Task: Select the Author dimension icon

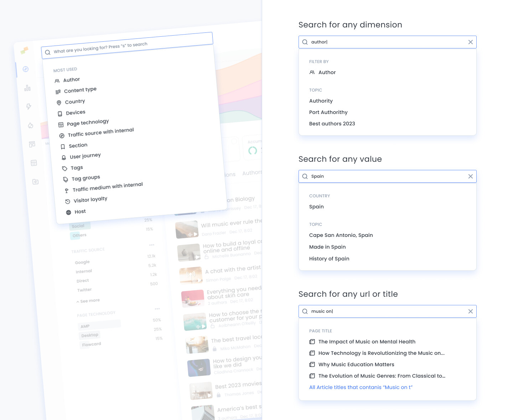Action: (x=57, y=80)
